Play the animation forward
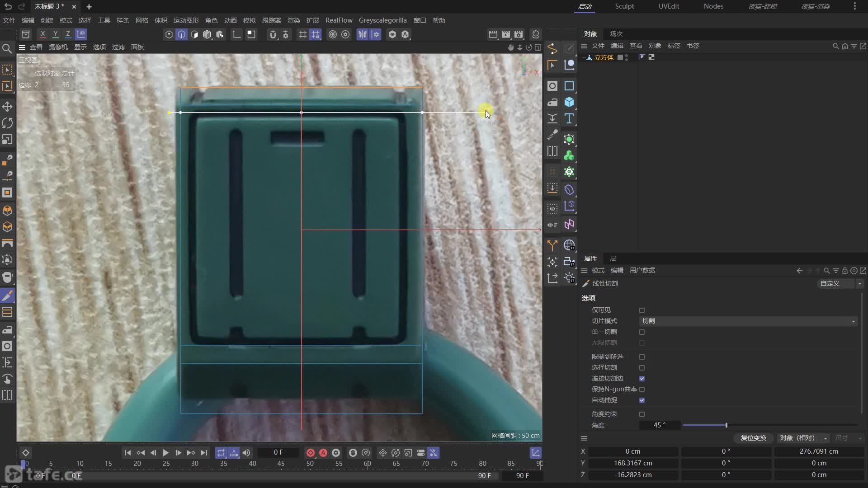 (165, 453)
